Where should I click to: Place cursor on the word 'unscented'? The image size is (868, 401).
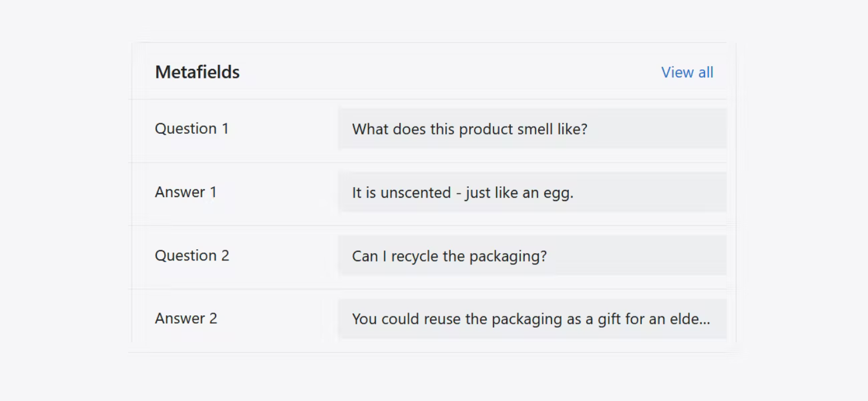pos(416,193)
